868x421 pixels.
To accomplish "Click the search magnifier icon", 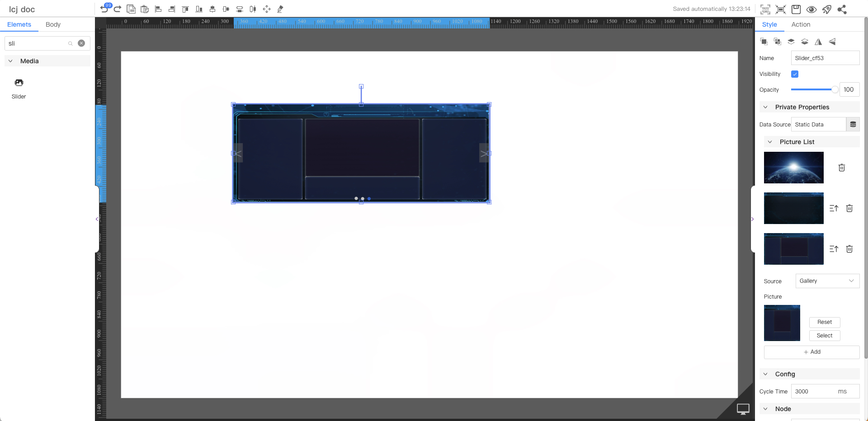I will pos(71,43).
